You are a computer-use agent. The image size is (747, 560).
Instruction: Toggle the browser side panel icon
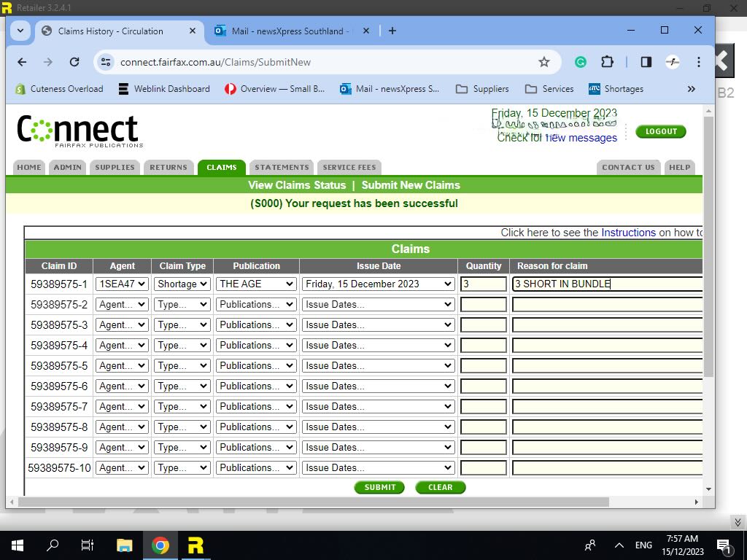point(646,62)
